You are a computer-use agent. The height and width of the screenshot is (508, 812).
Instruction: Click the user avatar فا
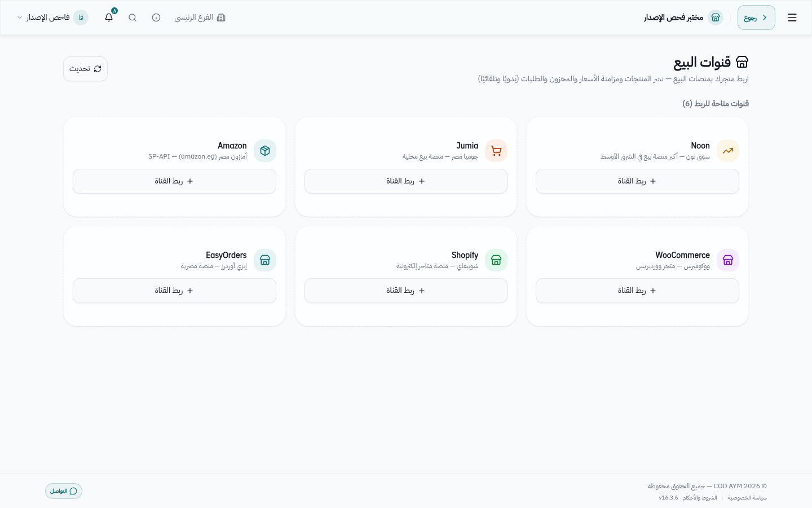point(81,17)
